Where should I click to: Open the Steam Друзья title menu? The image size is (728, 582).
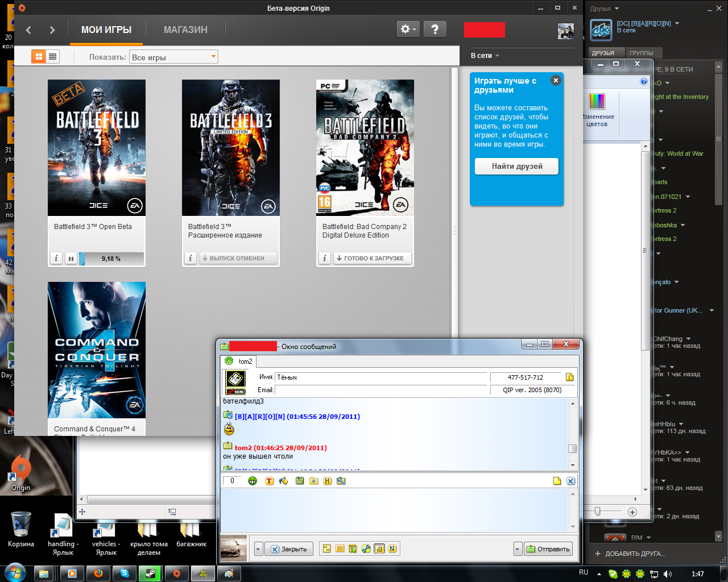coord(604,9)
